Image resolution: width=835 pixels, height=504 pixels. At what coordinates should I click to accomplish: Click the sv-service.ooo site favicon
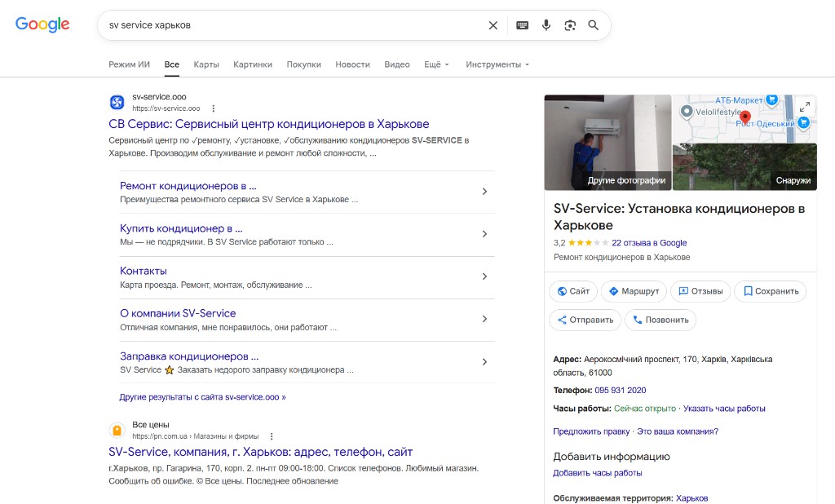point(117,102)
